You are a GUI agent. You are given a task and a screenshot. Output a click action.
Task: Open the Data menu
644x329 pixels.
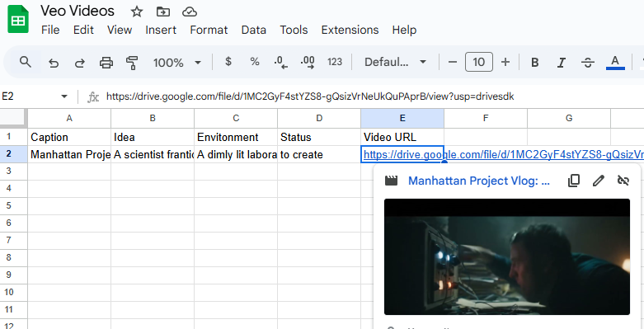(x=253, y=30)
